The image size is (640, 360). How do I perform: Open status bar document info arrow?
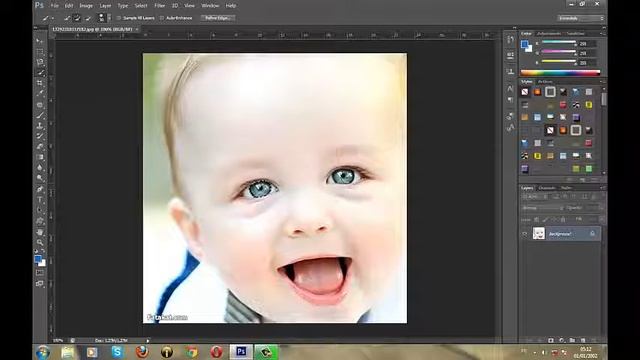tap(148, 340)
